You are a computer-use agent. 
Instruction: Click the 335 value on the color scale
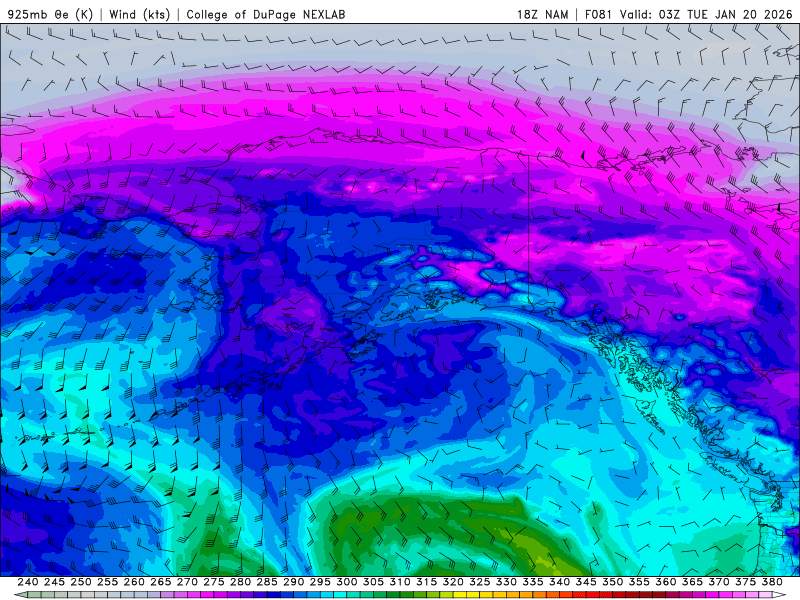[533, 582]
